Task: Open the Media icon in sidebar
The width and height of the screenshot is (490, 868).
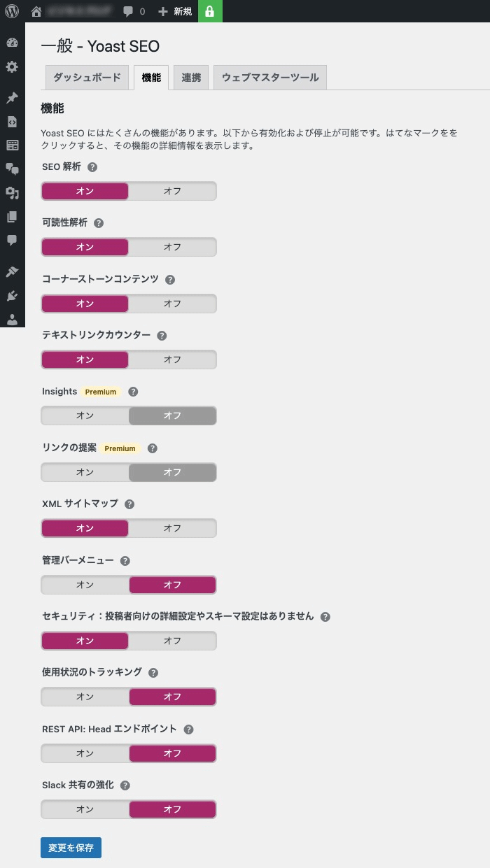Action: point(12,193)
